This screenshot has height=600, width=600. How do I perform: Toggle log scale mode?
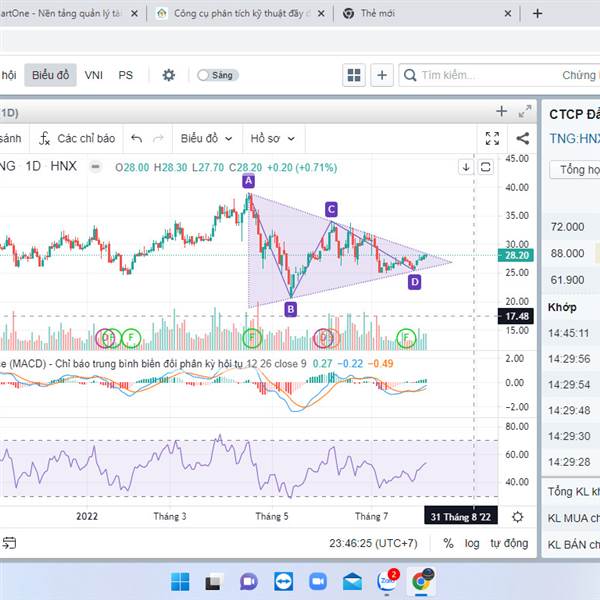coord(472,543)
